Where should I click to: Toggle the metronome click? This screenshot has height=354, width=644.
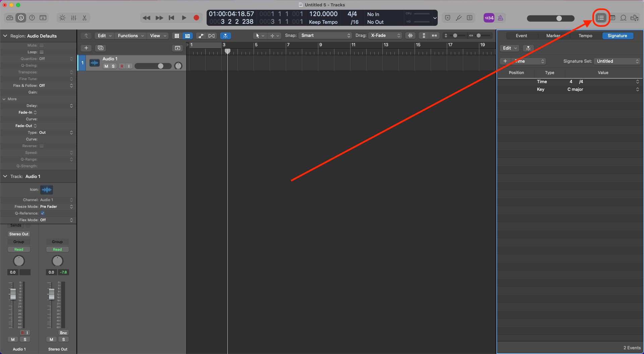tap(501, 18)
